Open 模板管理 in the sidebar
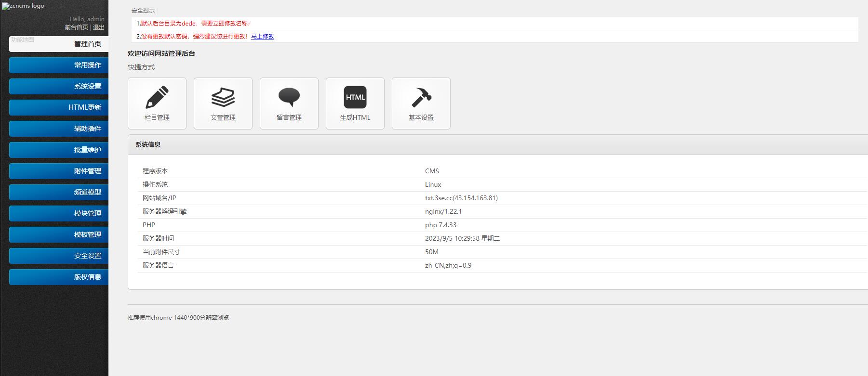 point(87,234)
